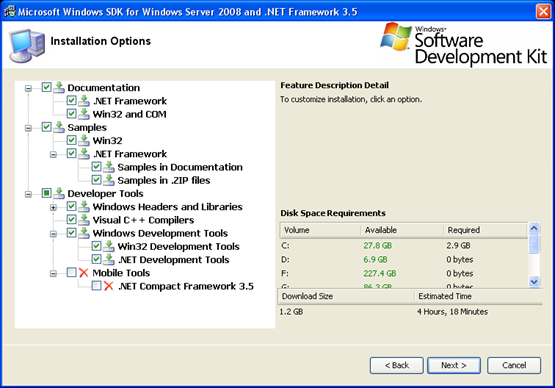Click install icon for .NET Development Tools
This screenshot has height=388, width=555.
coord(109,259)
